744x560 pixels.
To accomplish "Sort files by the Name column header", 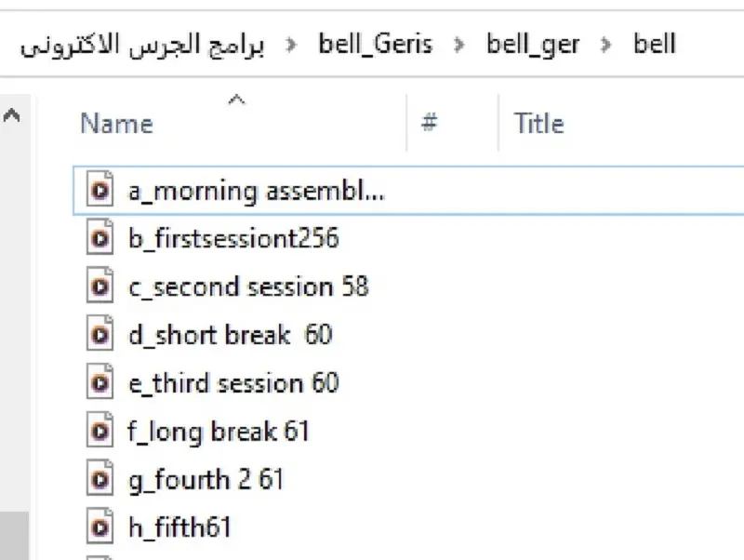I will click(x=117, y=123).
